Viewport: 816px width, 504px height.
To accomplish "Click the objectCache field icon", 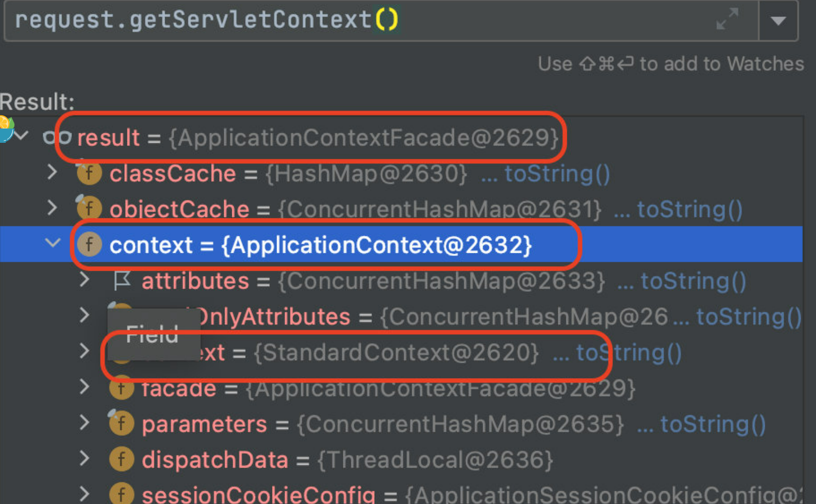I will click(x=89, y=208).
